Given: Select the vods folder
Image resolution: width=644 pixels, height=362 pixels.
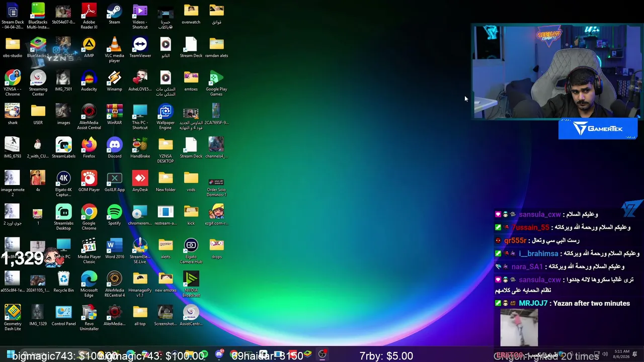Looking at the screenshot, I should click(191, 182).
